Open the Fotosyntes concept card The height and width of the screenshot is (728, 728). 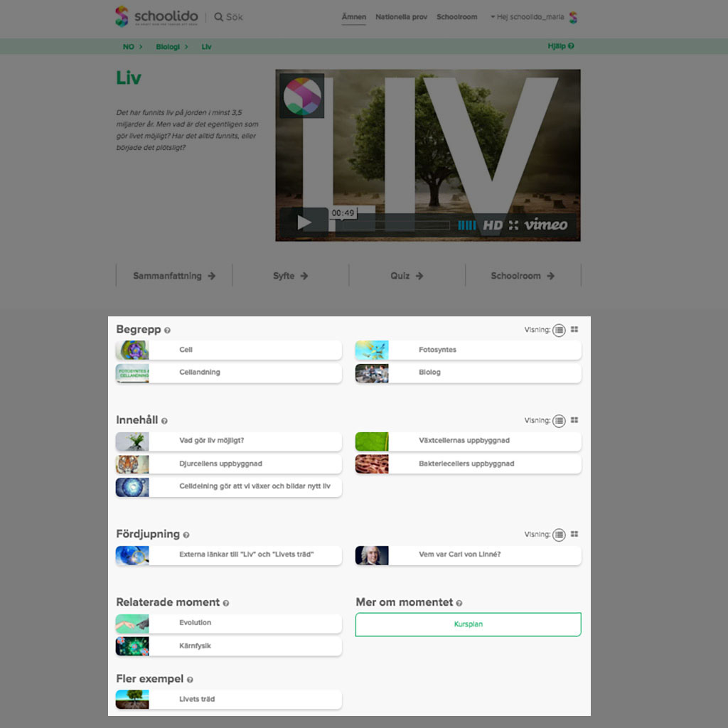point(468,350)
